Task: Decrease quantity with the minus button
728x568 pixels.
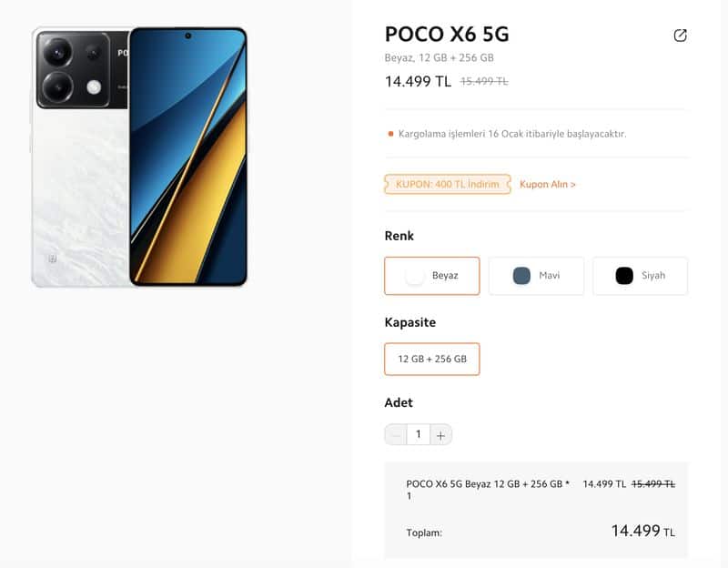Action: (396, 435)
